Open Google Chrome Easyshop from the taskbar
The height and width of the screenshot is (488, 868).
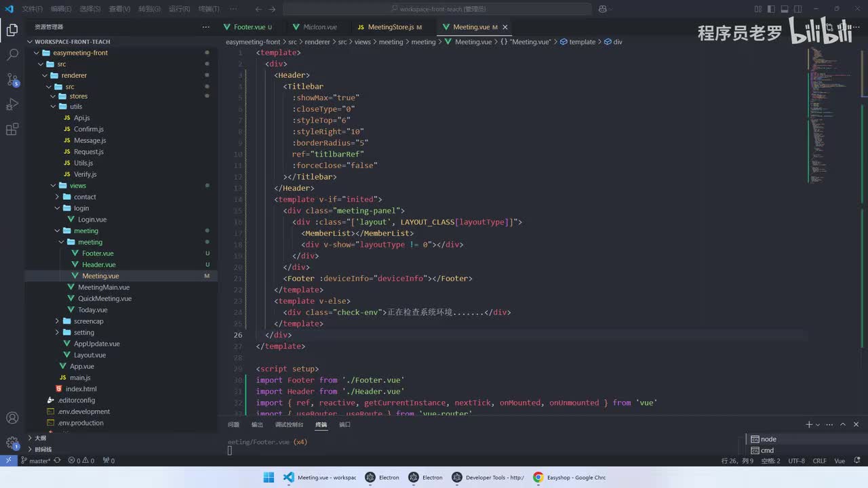pyautogui.click(x=570, y=477)
